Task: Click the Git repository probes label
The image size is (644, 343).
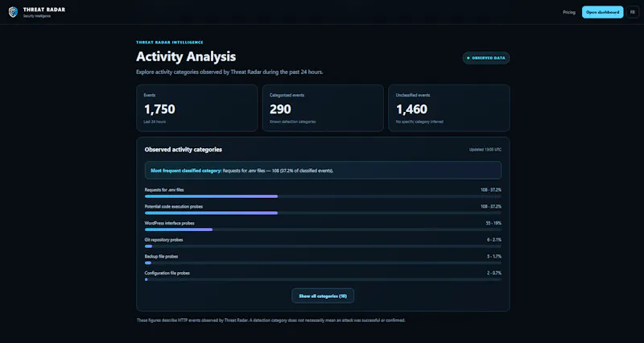Action: (x=163, y=239)
